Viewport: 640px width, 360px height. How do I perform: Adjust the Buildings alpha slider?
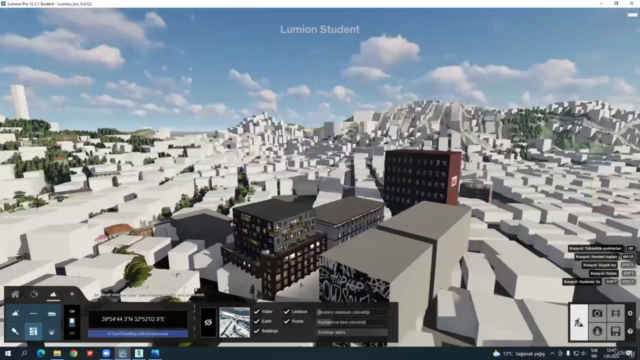(352, 332)
